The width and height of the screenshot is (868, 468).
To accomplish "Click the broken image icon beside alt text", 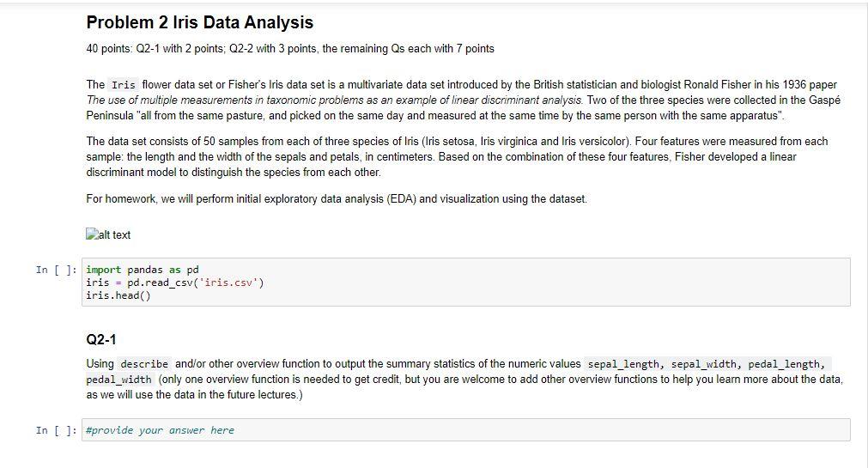I will (x=92, y=234).
